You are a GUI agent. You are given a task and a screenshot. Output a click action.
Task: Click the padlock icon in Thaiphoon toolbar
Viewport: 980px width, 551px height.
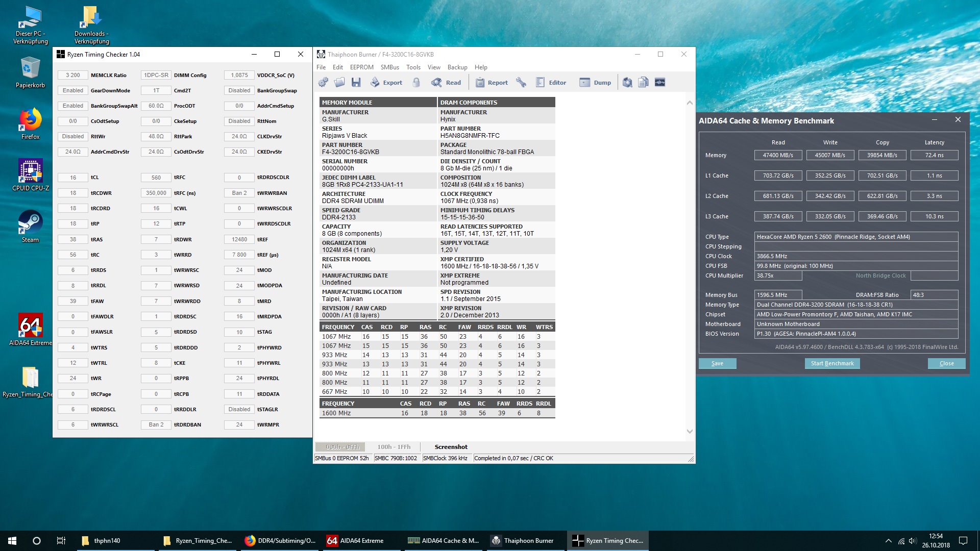416,82
